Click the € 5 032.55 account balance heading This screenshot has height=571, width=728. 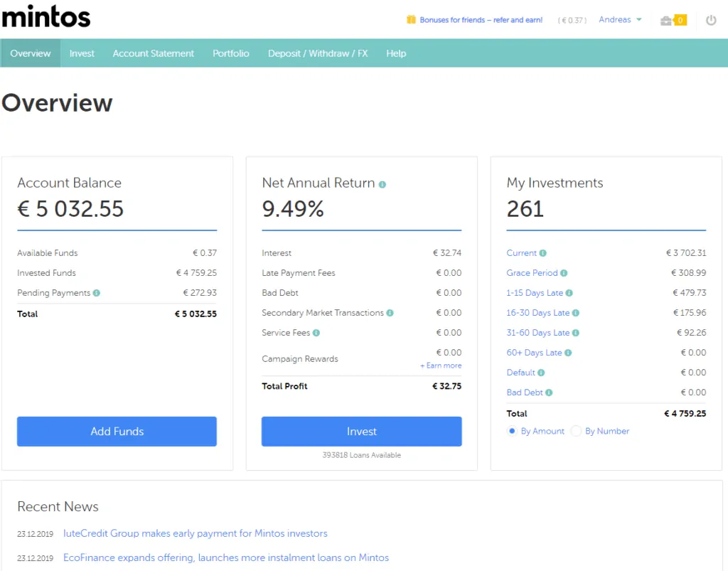[x=70, y=209]
